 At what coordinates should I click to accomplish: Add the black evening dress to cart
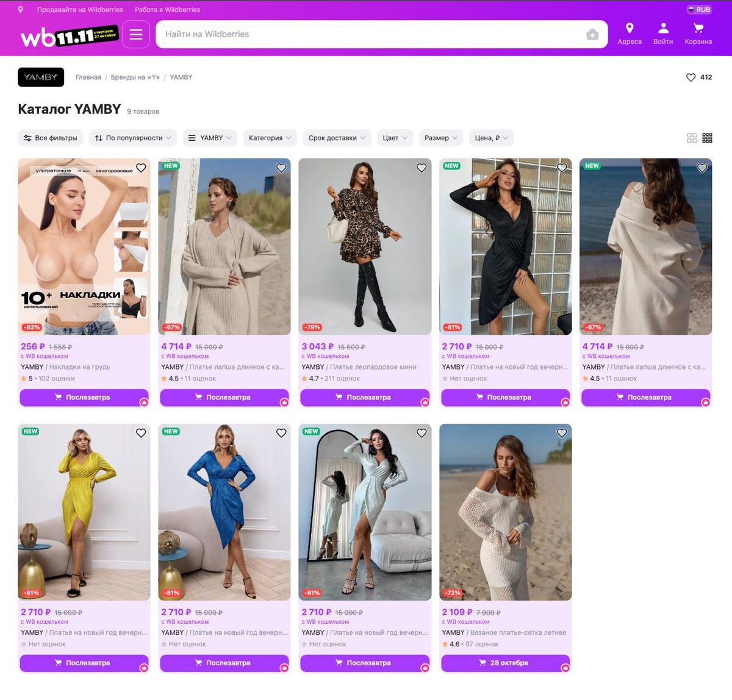point(505,398)
